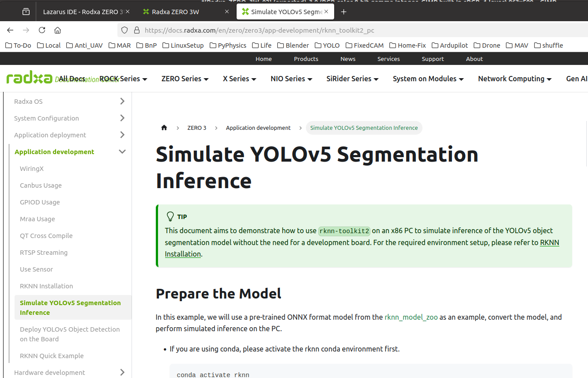Open the Firefox View tab list icon
Viewport: 588px width, 378px height.
[26, 11]
